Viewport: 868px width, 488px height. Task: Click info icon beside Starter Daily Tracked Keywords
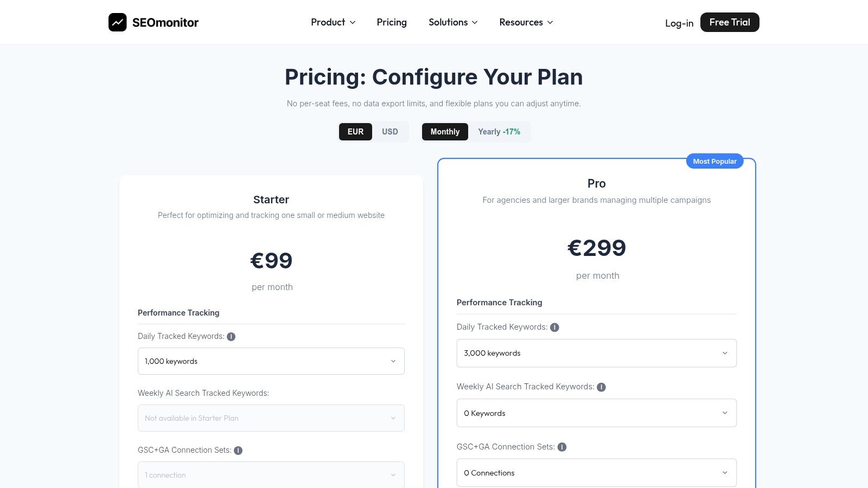(231, 337)
